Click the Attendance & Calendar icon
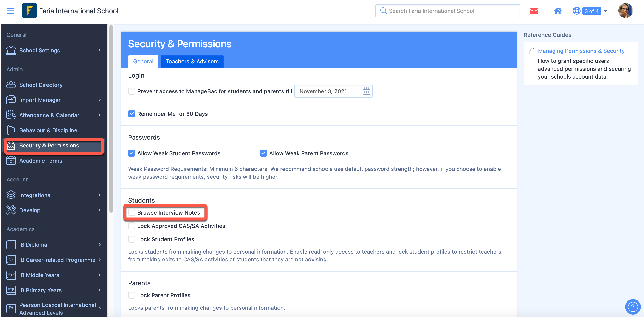The height and width of the screenshot is (317, 644). pos(11,115)
